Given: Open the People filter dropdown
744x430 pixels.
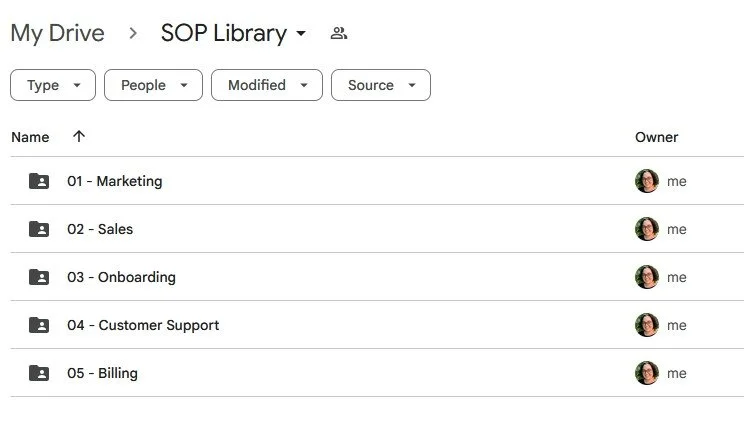Looking at the screenshot, I should click(153, 85).
